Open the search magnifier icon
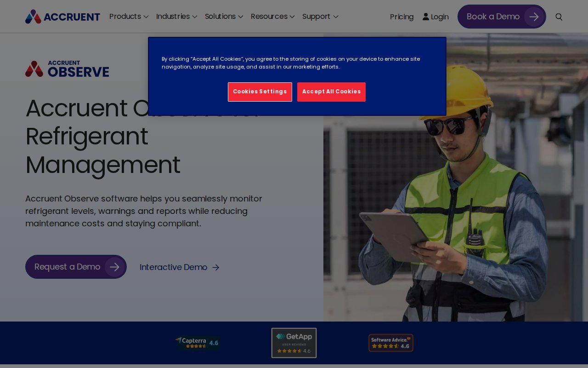The height and width of the screenshot is (368, 588). [559, 17]
